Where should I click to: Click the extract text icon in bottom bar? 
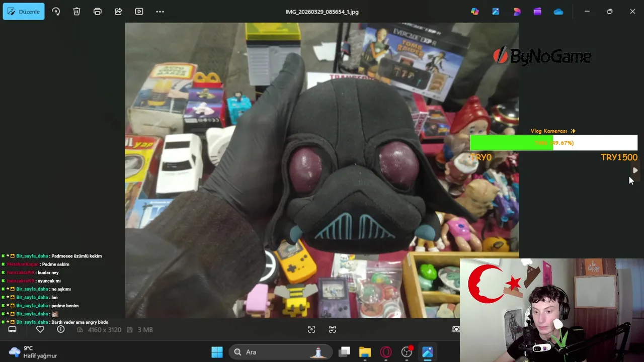click(333, 329)
